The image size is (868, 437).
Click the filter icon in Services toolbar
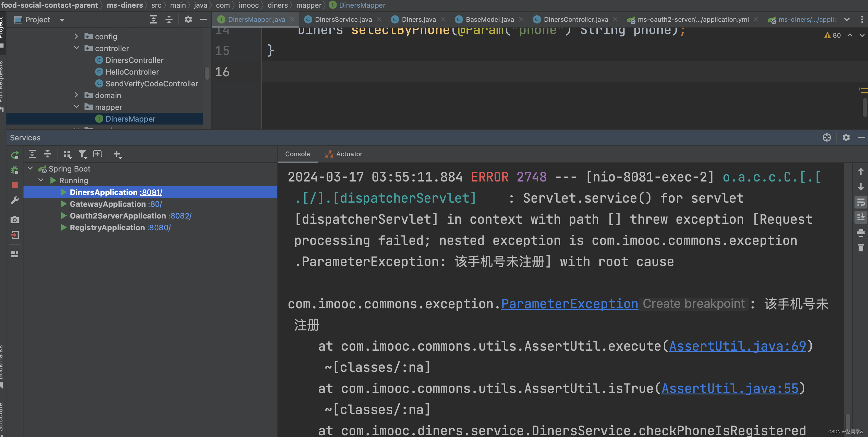click(x=82, y=154)
